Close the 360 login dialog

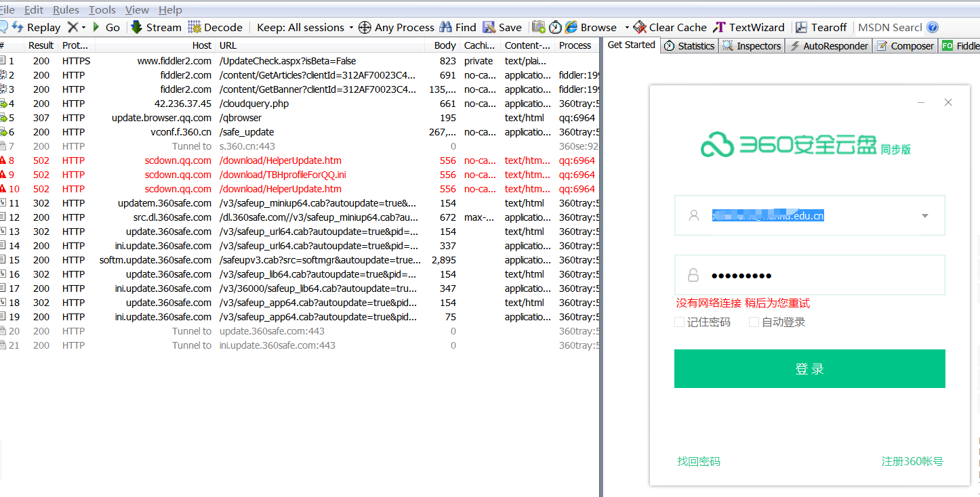(948, 102)
